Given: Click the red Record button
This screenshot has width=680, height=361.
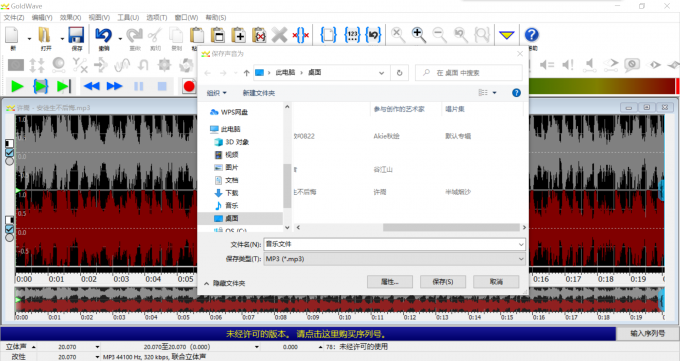Looking at the screenshot, I should [189, 86].
